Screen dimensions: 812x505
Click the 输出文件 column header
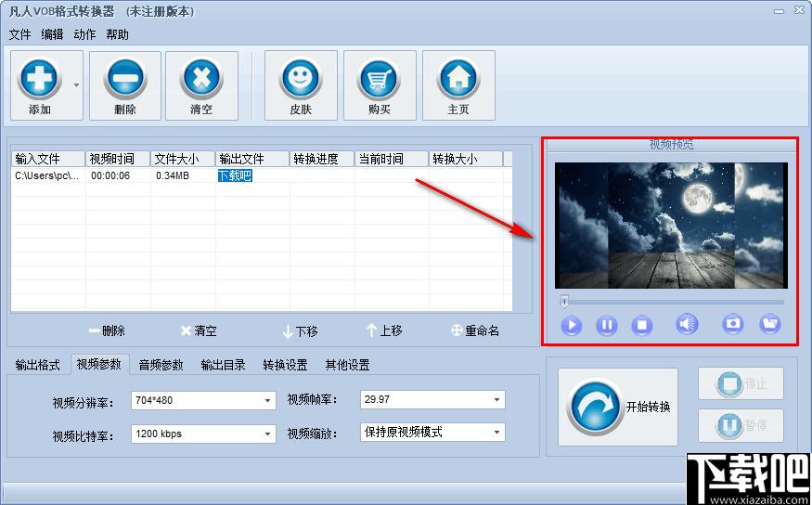click(x=252, y=159)
